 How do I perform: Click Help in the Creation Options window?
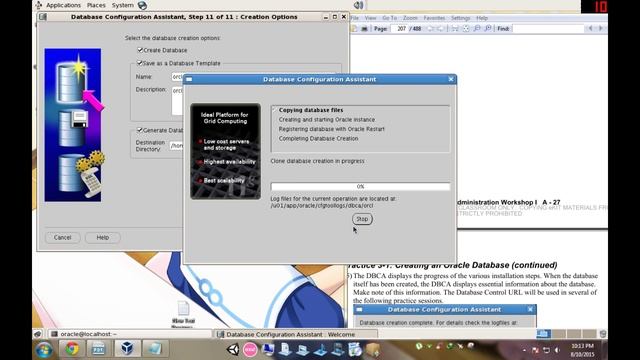102,238
